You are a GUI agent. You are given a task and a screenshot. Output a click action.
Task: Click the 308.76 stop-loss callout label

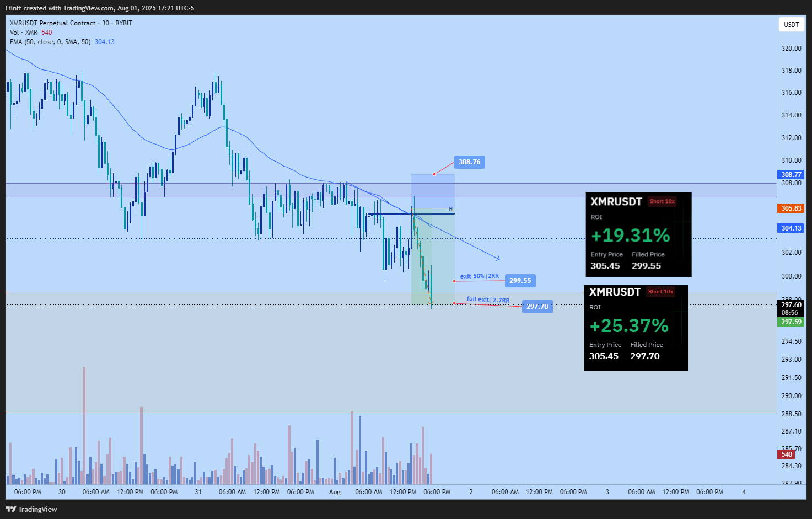click(469, 162)
